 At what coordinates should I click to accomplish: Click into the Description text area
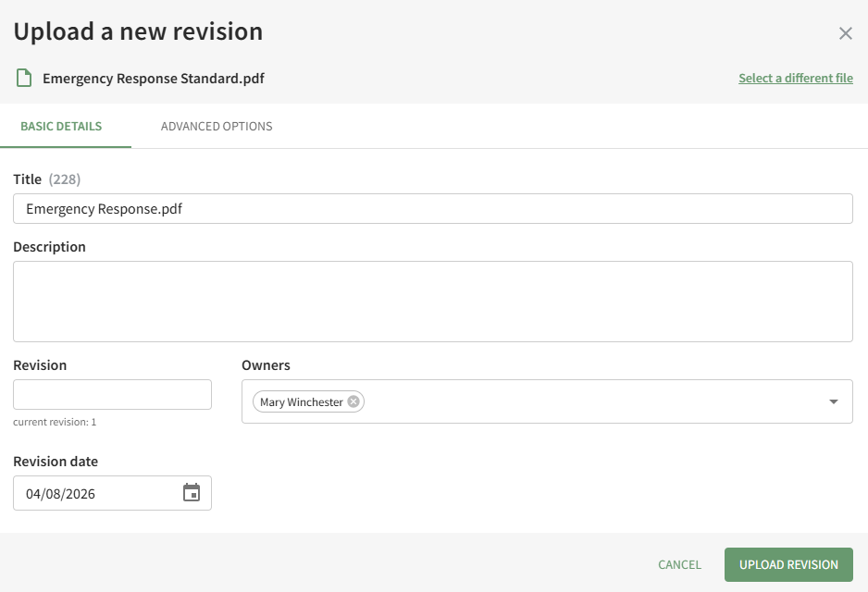(432, 302)
